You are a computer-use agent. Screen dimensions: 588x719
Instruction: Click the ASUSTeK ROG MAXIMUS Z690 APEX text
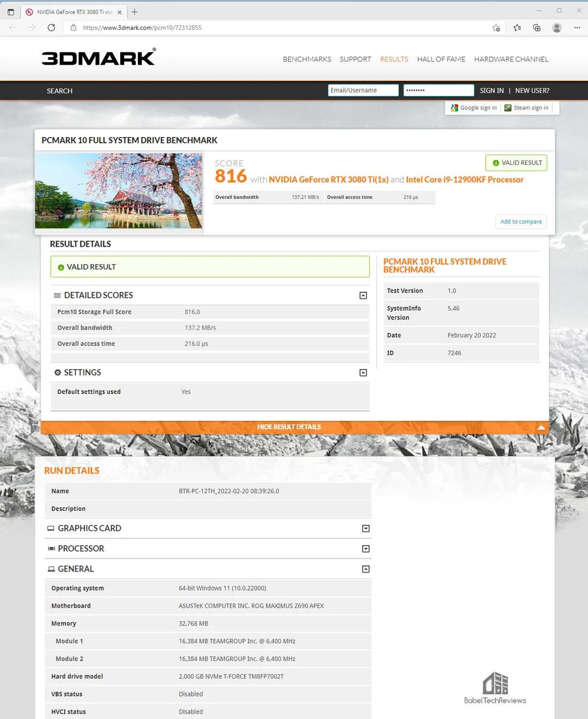point(251,606)
